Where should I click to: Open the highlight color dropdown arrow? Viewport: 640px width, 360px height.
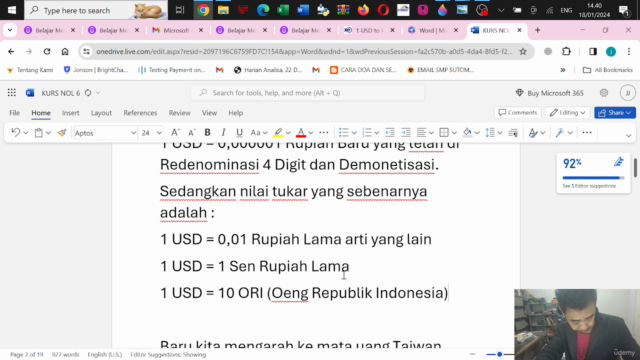point(288,133)
